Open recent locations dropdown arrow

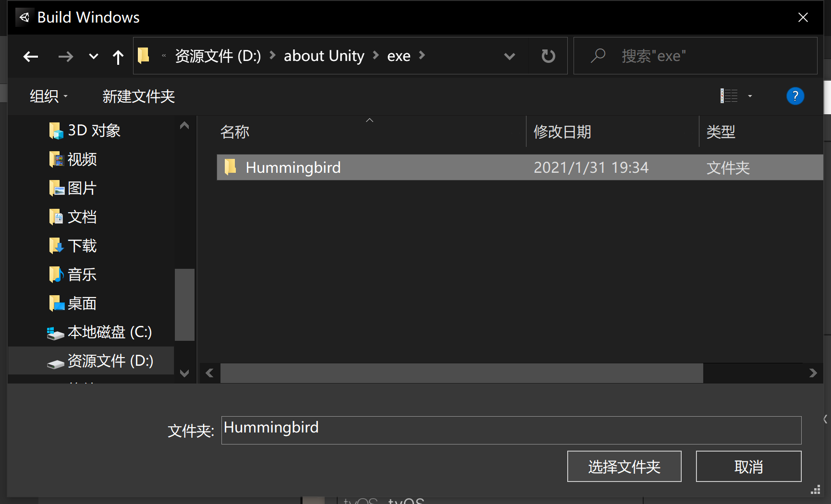pos(94,57)
